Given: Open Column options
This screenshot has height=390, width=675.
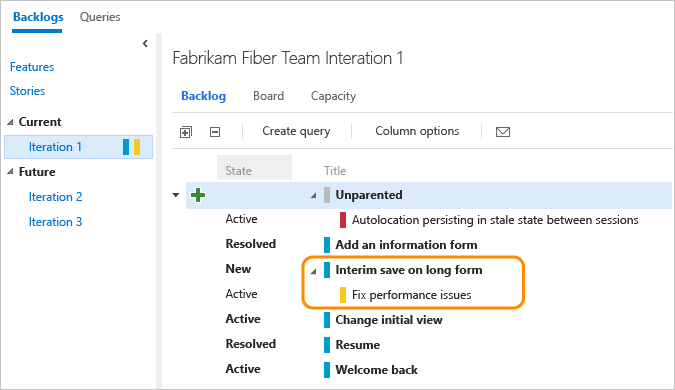Looking at the screenshot, I should point(417,131).
